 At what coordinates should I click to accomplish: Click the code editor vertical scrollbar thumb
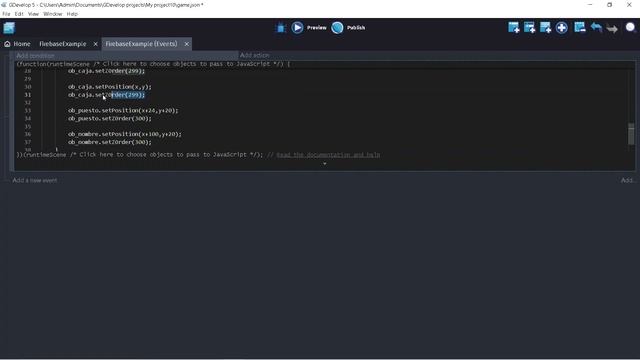click(x=631, y=133)
